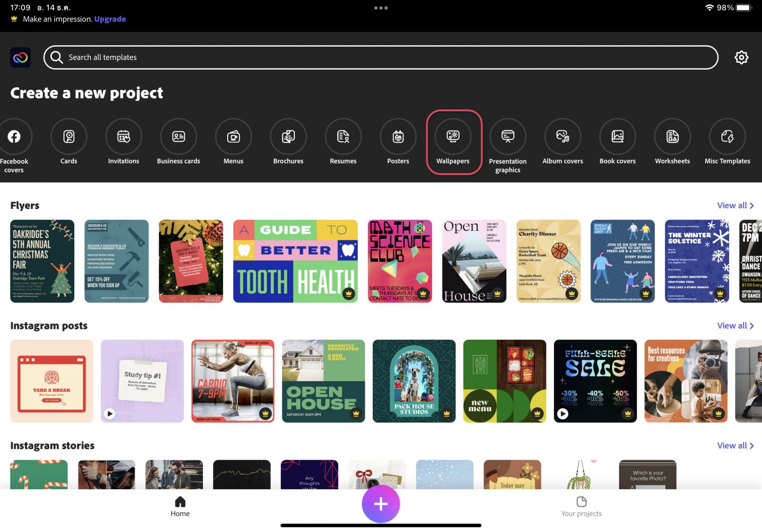The height and width of the screenshot is (532, 762).
Task: Open the Resumes template category
Action: click(x=343, y=137)
